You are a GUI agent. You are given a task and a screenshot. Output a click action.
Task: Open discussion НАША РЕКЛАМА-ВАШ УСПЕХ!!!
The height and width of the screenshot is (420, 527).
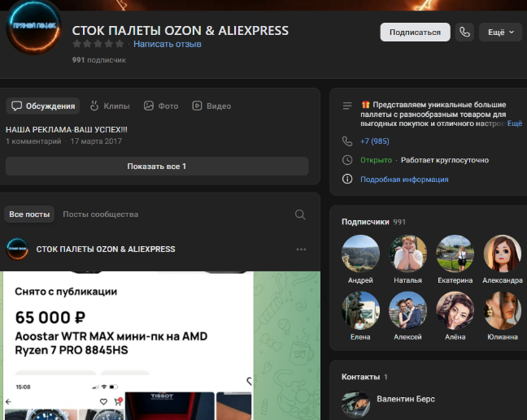click(x=67, y=130)
